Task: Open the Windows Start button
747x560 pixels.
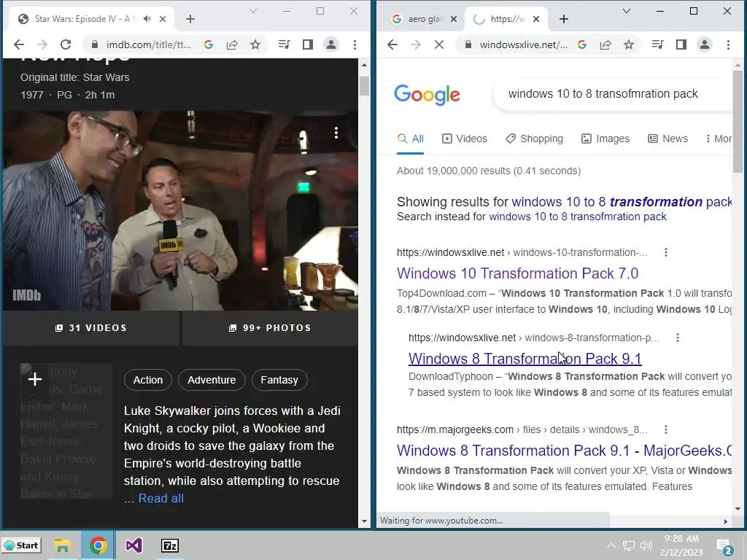Action: (21, 545)
